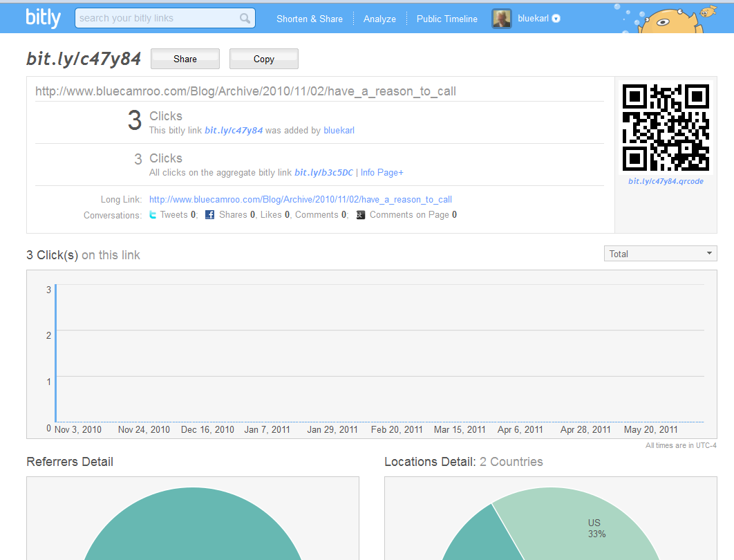Click the May 20, 2011 axis label
Image resolution: width=734 pixels, height=560 pixels.
650,429
